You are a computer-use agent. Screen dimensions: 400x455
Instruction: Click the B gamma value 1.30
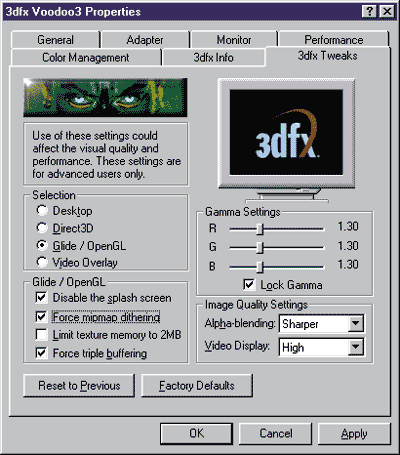[x=348, y=265]
